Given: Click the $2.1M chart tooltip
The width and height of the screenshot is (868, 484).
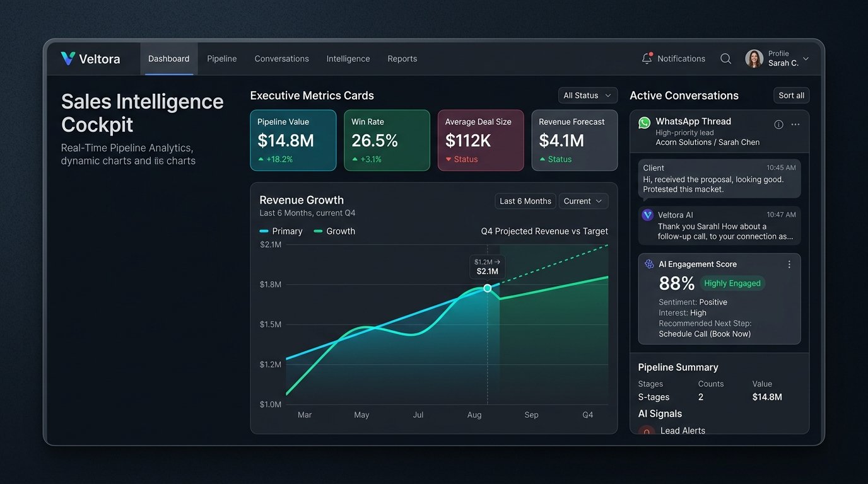Looking at the screenshot, I should point(488,267).
